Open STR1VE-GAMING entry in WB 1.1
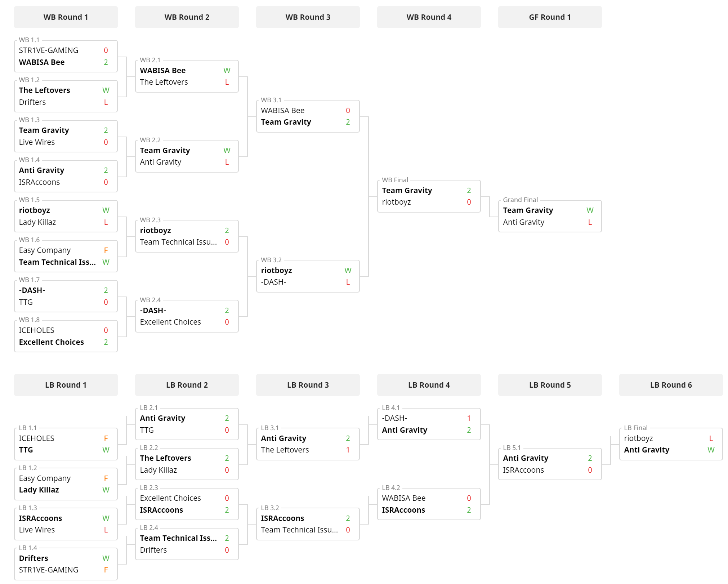 point(49,50)
